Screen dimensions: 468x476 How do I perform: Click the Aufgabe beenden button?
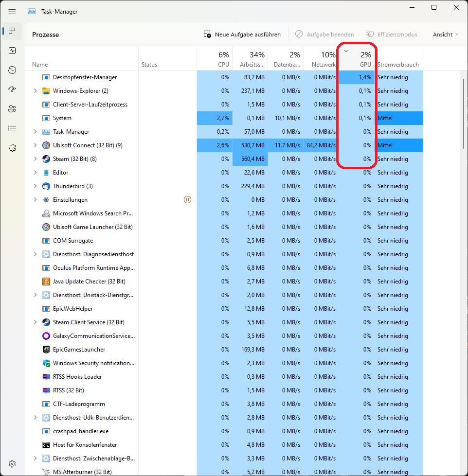tap(324, 35)
